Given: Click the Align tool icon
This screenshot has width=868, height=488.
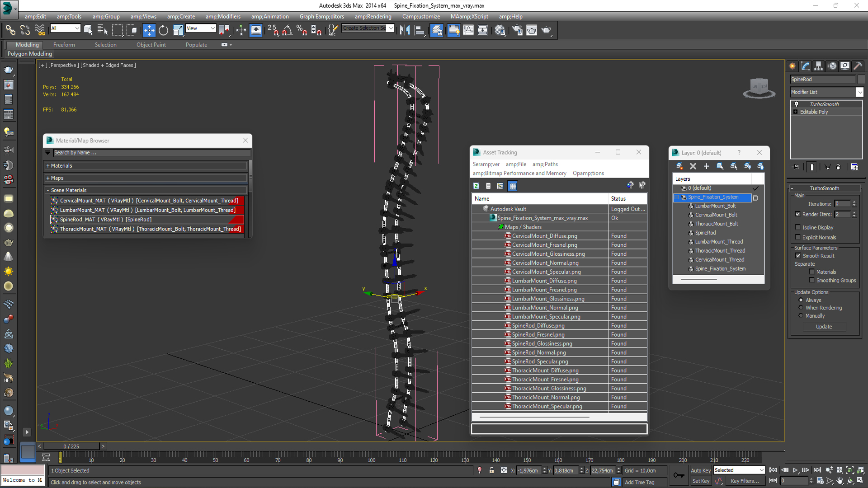Looking at the screenshot, I should click(x=420, y=30).
